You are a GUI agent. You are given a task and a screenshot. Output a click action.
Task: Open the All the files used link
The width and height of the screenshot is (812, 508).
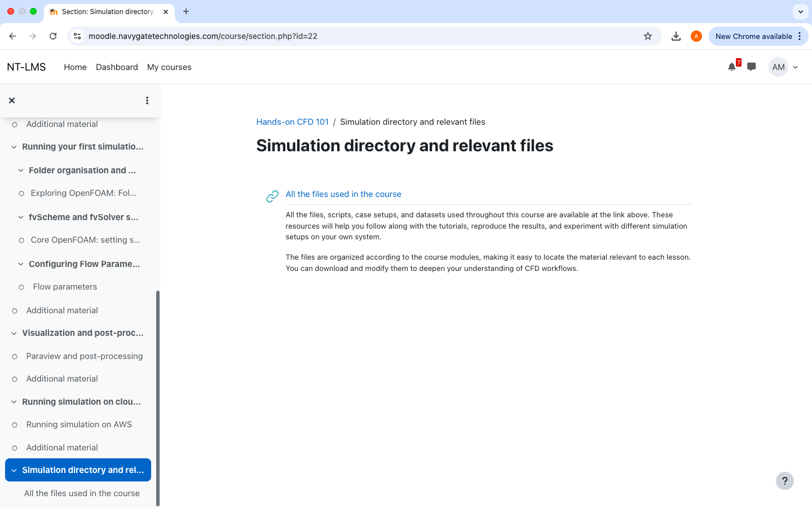point(343,194)
